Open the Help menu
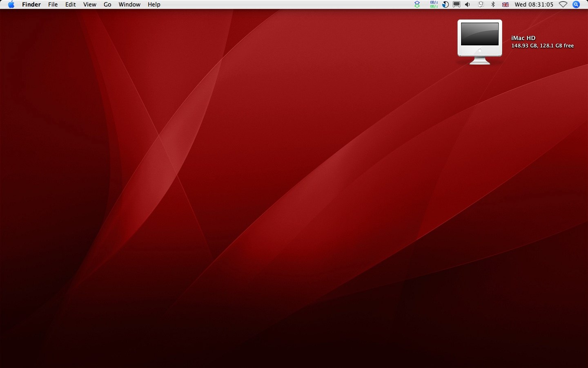This screenshot has height=368, width=588. (x=154, y=4)
